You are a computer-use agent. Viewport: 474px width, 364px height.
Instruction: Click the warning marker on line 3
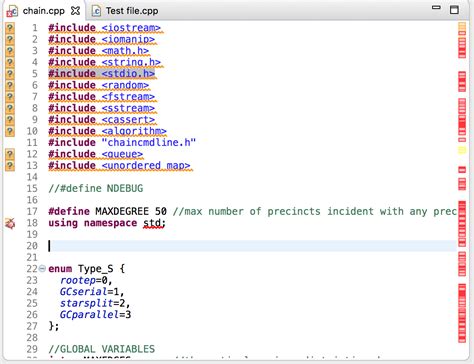10,51
